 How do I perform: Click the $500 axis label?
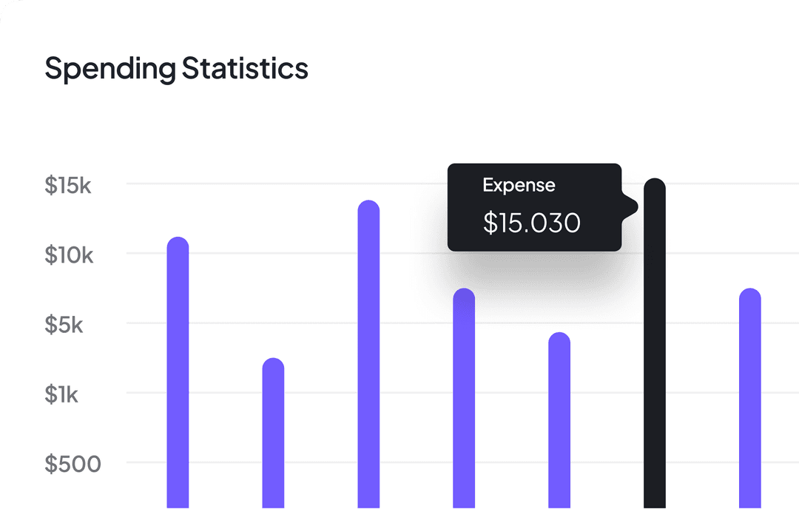coord(73,464)
